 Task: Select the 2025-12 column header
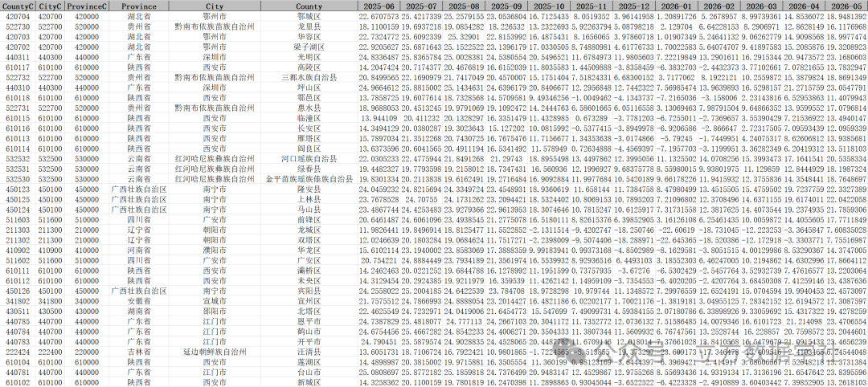pyautogui.click(x=634, y=6)
